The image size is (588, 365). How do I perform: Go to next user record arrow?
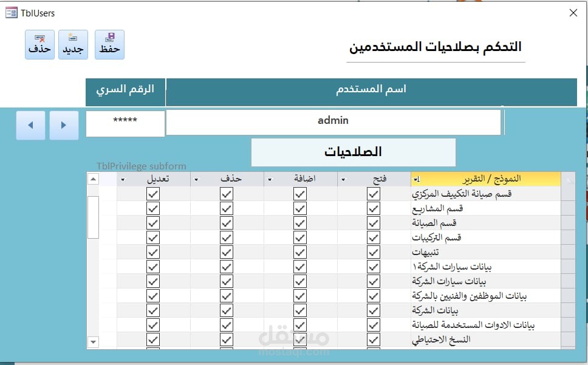coord(64,125)
